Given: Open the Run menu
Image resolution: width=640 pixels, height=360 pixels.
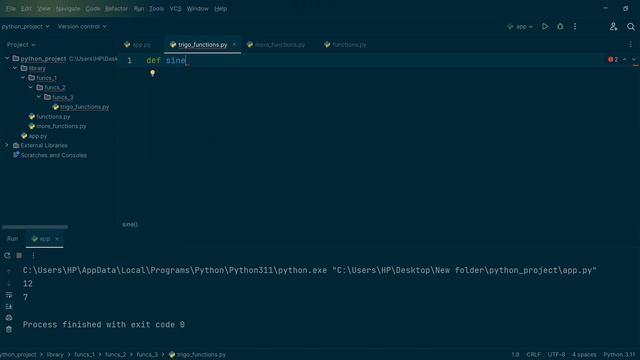Looking at the screenshot, I should click(139, 9).
